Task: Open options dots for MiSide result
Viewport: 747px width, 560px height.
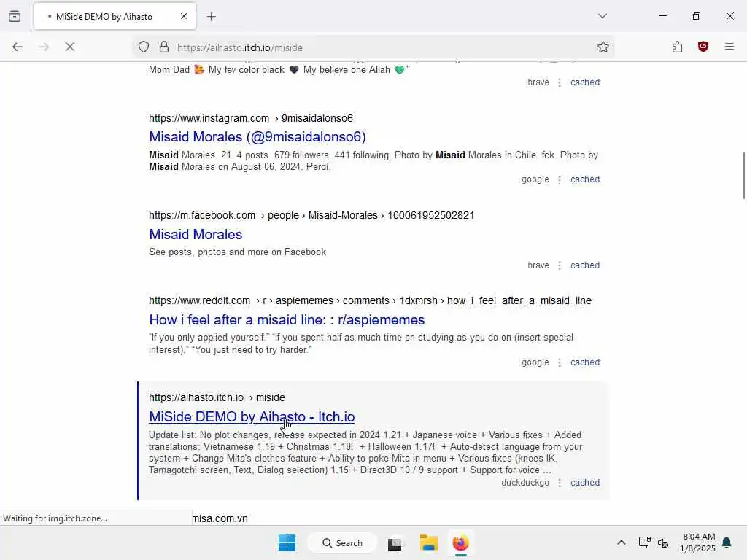Action: [x=560, y=483]
